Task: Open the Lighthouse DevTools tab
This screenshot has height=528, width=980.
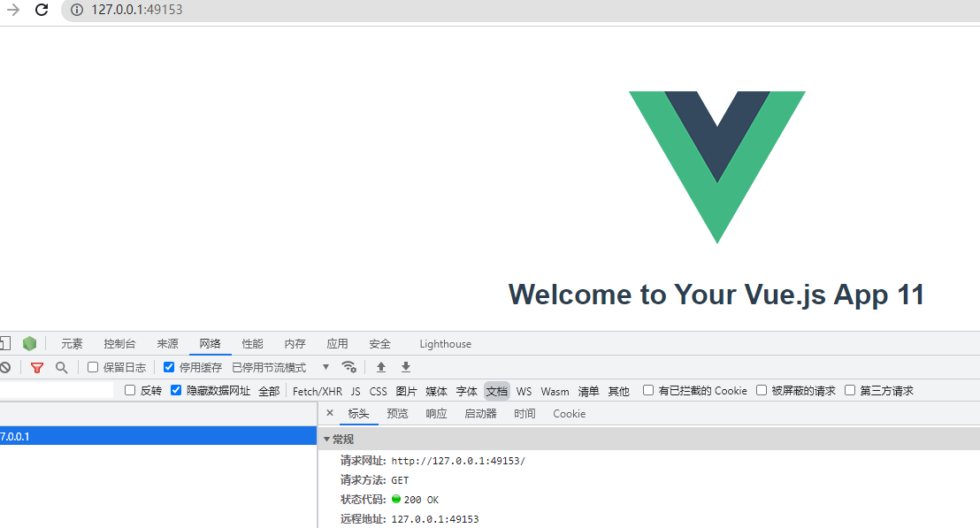Action: 446,344
